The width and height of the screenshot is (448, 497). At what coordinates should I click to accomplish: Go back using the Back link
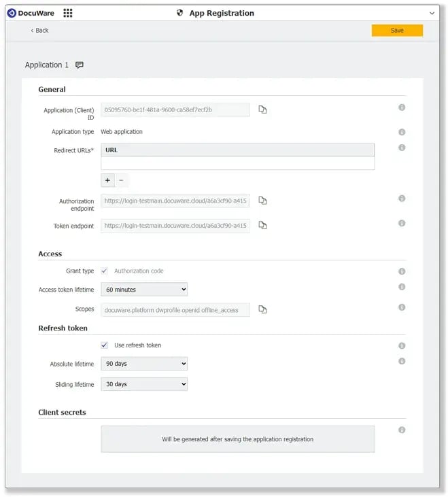pos(39,31)
